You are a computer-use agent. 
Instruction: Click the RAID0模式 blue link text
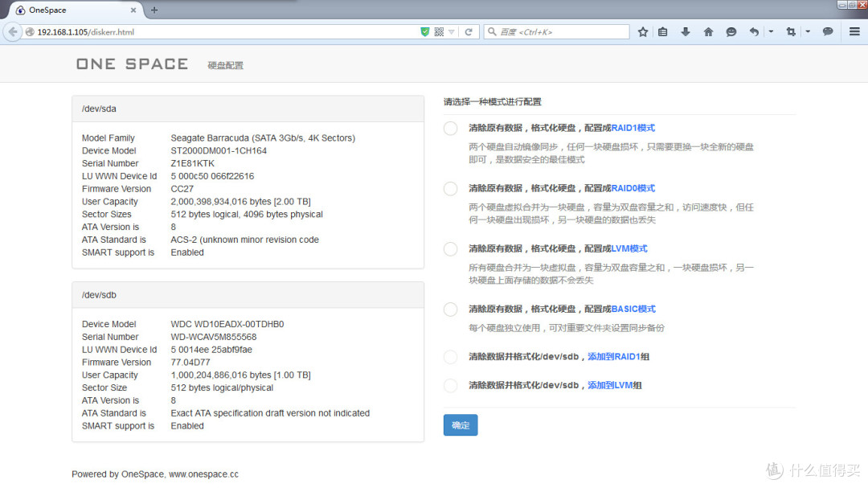tap(633, 188)
